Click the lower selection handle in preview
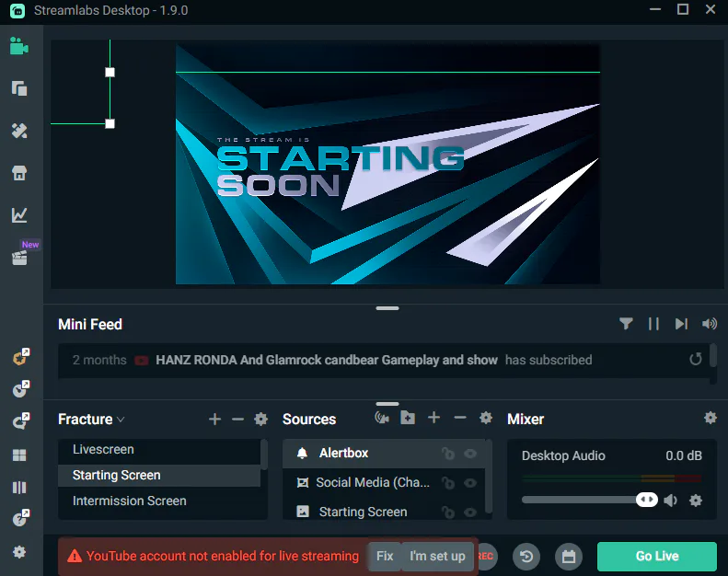This screenshot has width=728, height=576. coord(110,123)
